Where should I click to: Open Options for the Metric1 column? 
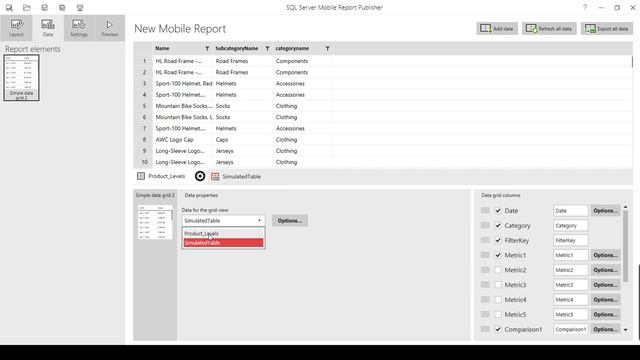606,255
